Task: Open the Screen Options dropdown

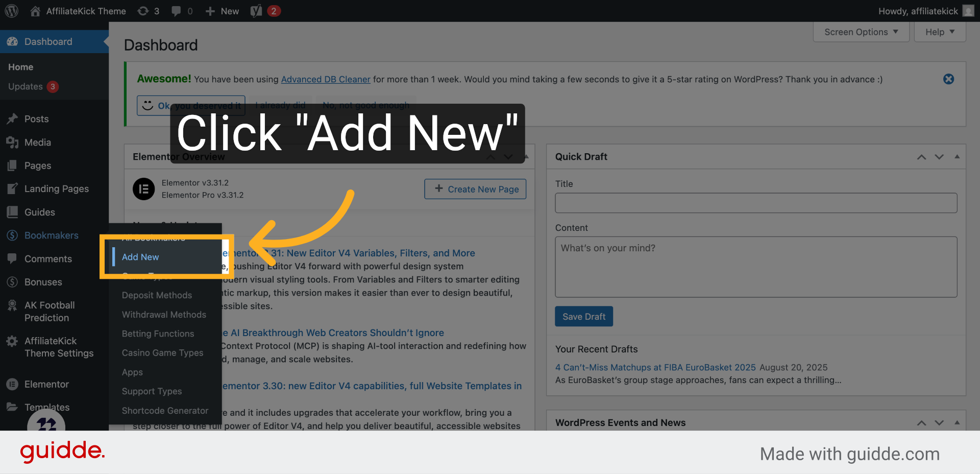Action: (x=861, y=32)
